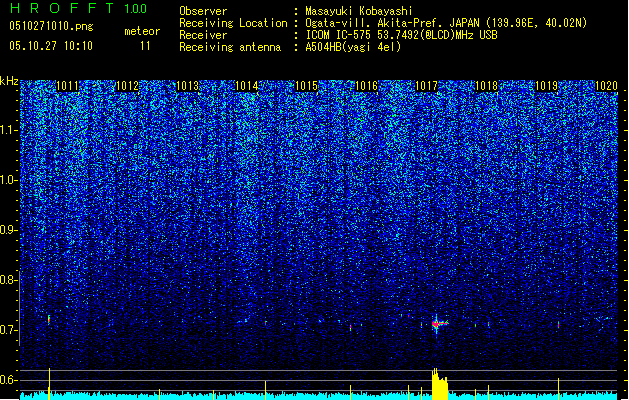Click the 'Receiver' field label
629x400 pixels.
[x=203, y=35]
